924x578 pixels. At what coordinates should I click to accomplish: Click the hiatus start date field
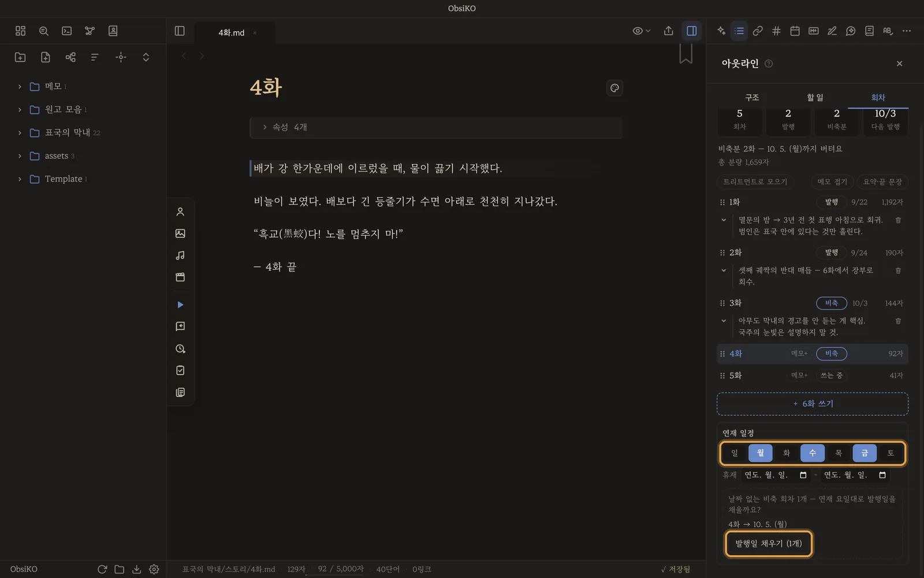pos(775,475)
